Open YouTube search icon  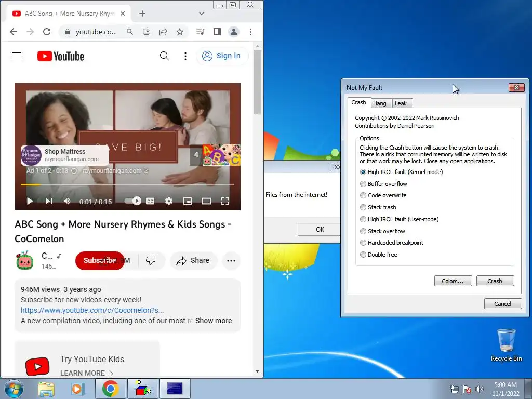pos(165,56)
